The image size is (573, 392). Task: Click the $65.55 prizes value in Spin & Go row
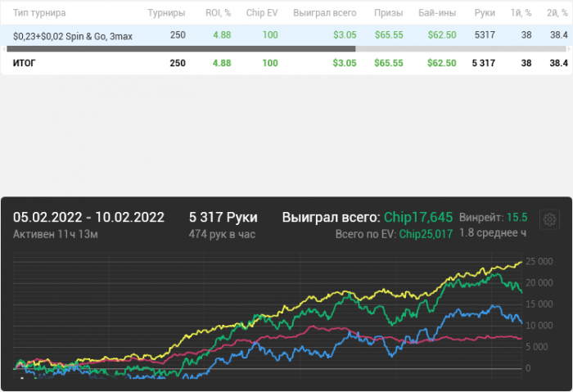tap(389, 35)
